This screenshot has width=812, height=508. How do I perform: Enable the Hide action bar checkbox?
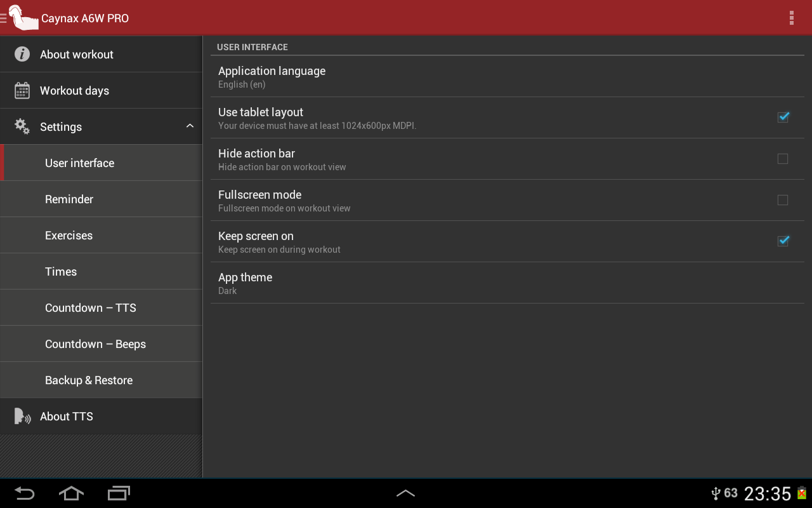783,159
